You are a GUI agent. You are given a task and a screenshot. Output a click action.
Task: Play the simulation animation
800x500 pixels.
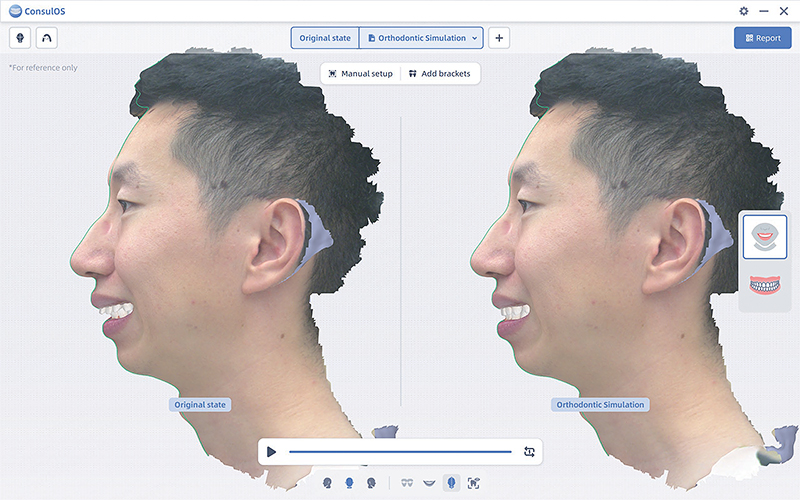[272, 452]
